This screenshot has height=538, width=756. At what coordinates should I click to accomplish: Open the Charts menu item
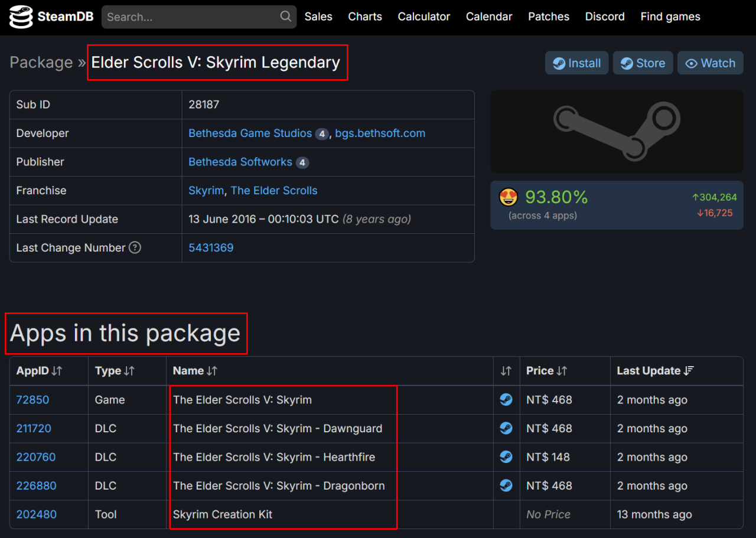pyautogui.click(x=365, y=17)
